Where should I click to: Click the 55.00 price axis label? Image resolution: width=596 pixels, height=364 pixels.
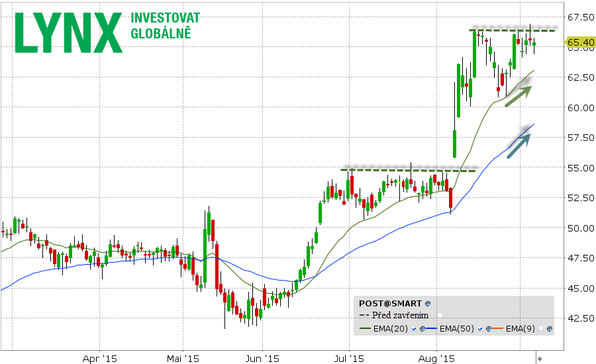click(x=580, y=168)
